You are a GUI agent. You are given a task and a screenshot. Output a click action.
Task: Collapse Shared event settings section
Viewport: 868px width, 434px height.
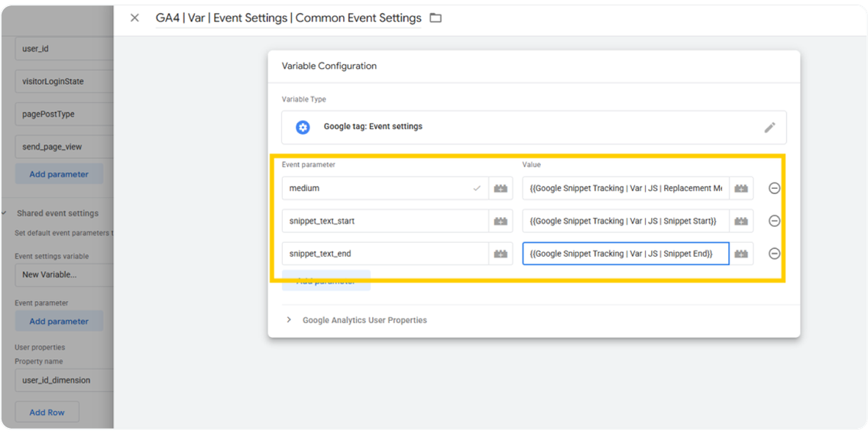coord(5,213)
